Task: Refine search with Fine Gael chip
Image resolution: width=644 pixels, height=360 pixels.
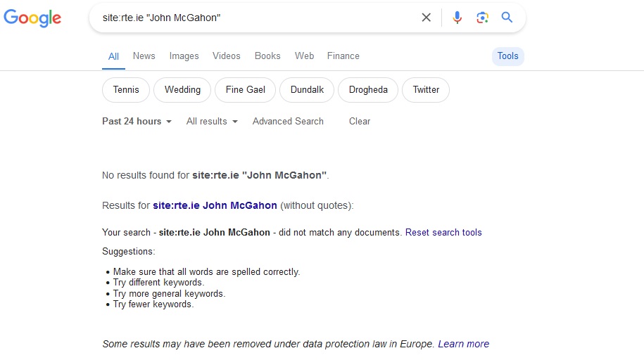Action: (x=245, y=90)
